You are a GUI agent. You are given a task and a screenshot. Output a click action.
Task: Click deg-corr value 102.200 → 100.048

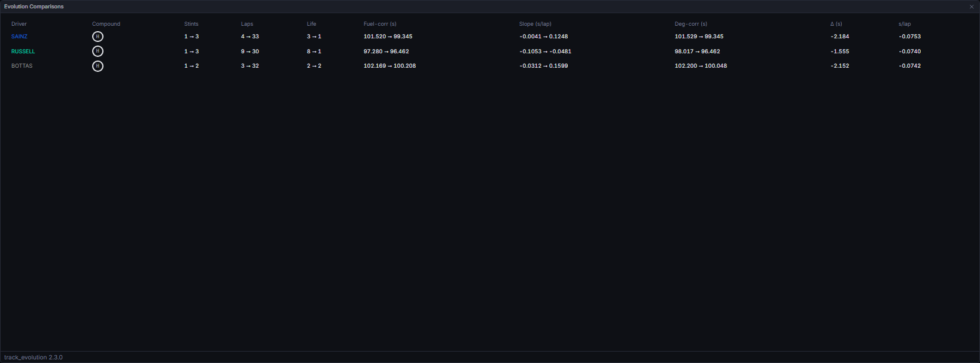click(701, 66)
